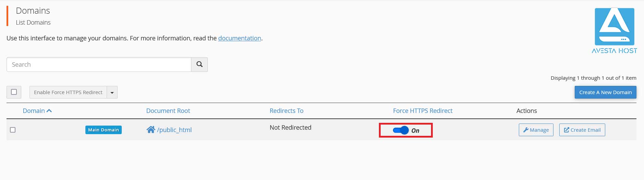Sort by the Document Root column
This screenshot has height=180, width=644.
tap(168, 111)
